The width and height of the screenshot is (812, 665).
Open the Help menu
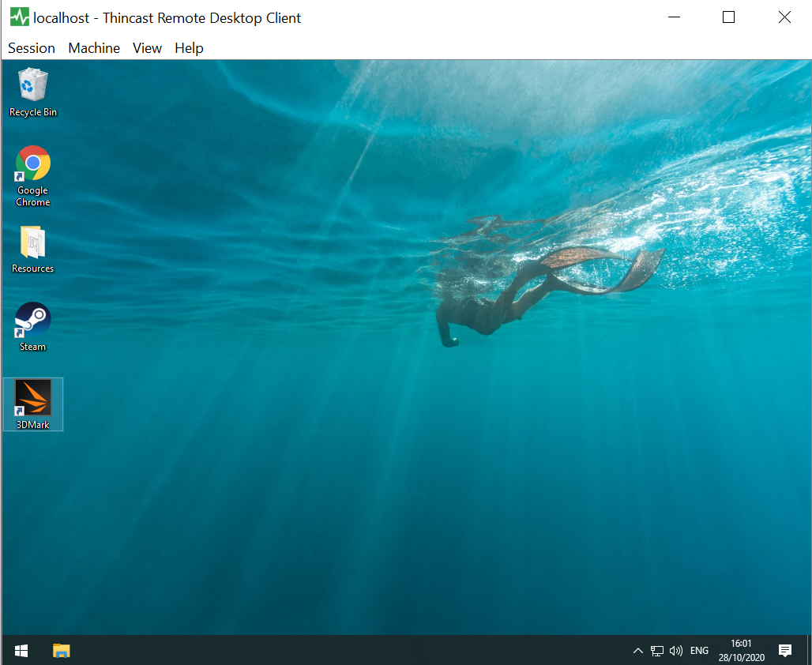(x=189, y=48)
